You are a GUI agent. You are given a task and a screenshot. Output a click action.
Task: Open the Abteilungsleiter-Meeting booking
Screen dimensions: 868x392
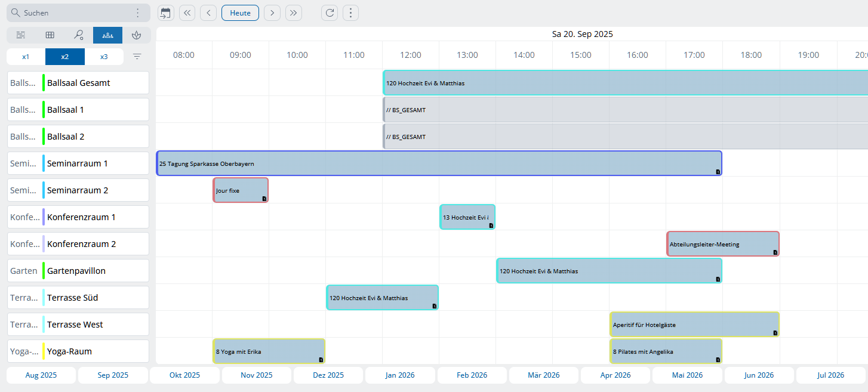click(722, 244)
